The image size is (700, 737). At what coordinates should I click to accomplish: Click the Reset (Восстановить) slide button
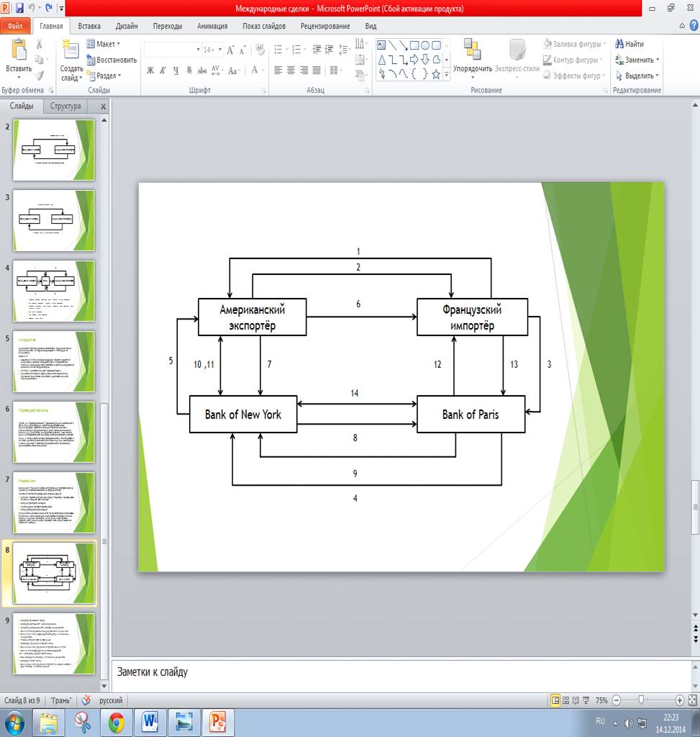(111, 60)
